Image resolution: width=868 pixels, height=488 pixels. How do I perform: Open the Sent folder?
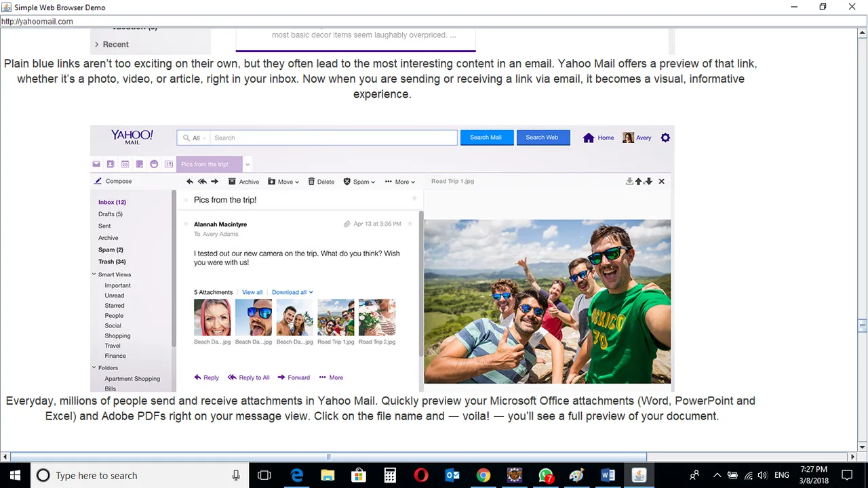coord(104,226)
